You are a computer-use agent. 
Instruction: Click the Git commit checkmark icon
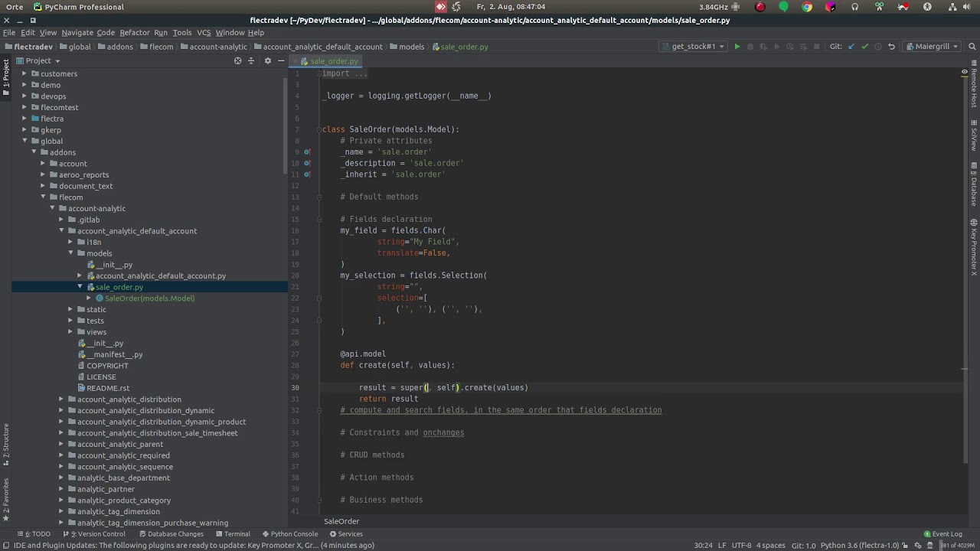point(864,47)
